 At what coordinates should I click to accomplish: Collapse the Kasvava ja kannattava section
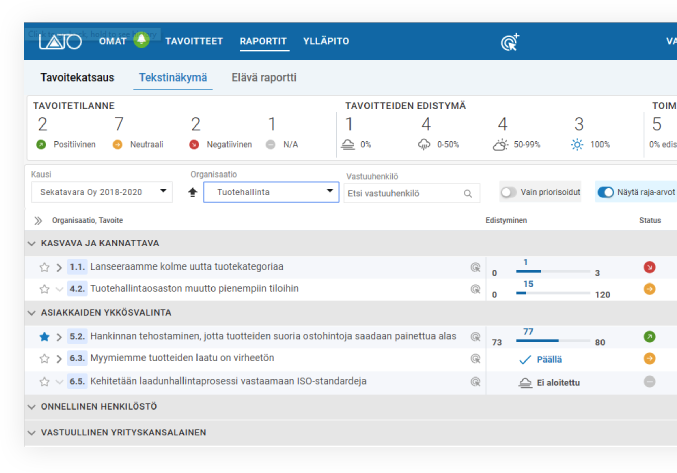(x=31, y=244)
